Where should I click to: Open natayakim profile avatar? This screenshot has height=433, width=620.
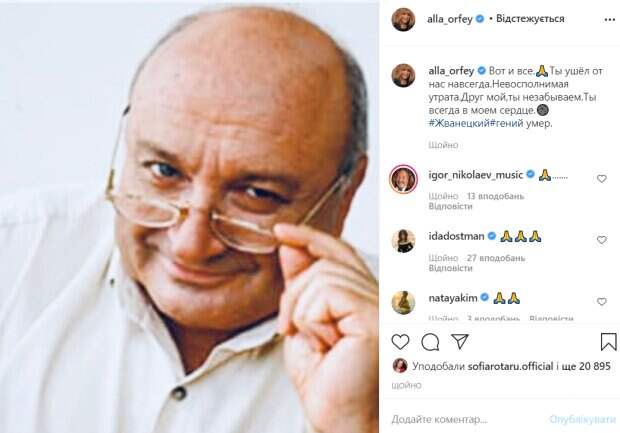[403, 303]
